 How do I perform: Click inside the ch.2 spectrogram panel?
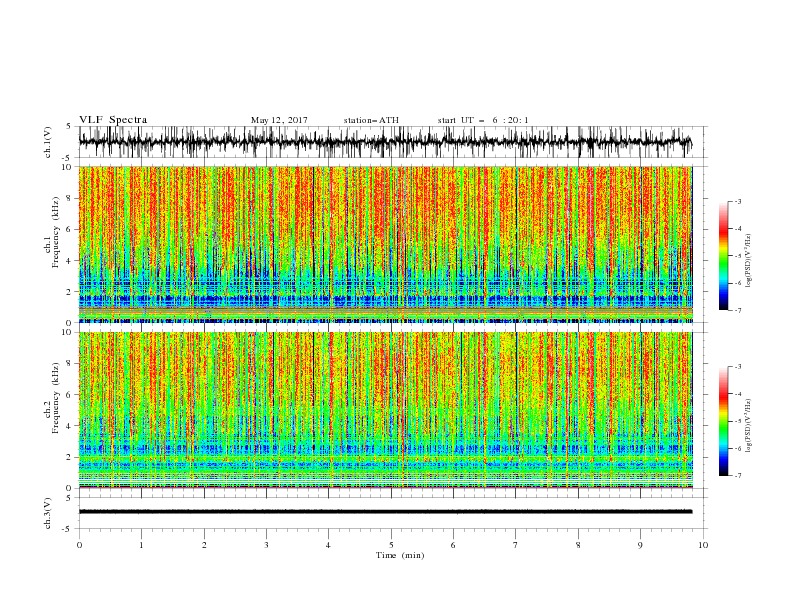pyautogui.click(x=385, y=410)
